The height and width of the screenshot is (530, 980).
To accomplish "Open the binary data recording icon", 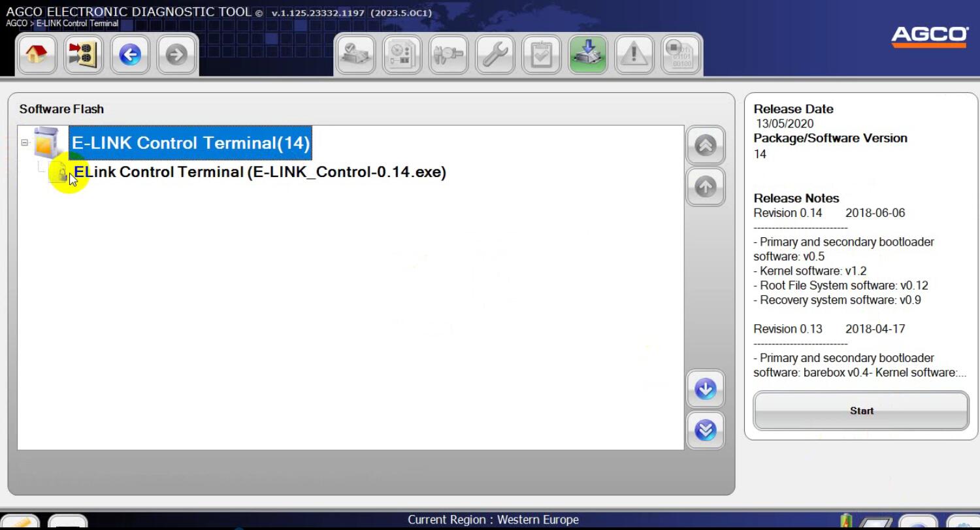I will click(x=681, y=54).
